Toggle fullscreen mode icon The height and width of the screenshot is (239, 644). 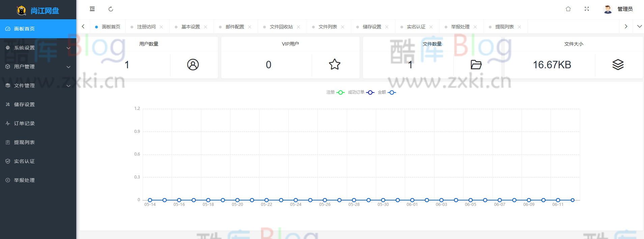pyautogui.click(x=587, y=9)
